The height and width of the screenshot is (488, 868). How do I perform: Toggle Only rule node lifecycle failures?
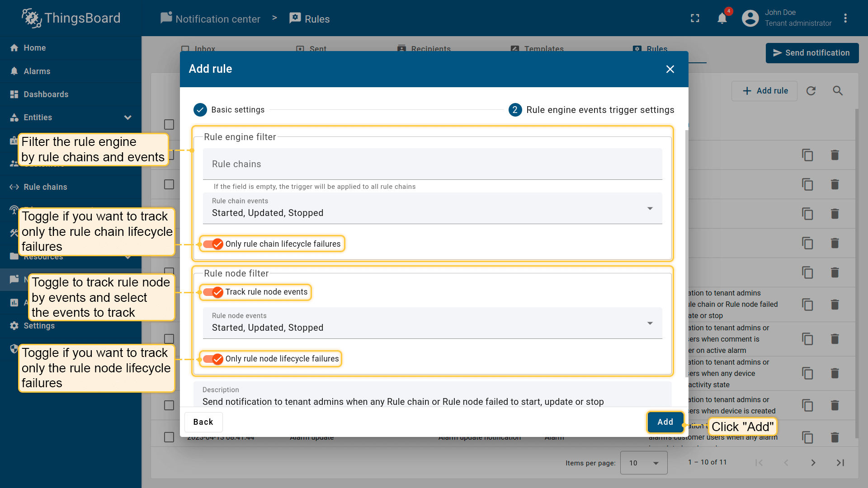[213, 359]
